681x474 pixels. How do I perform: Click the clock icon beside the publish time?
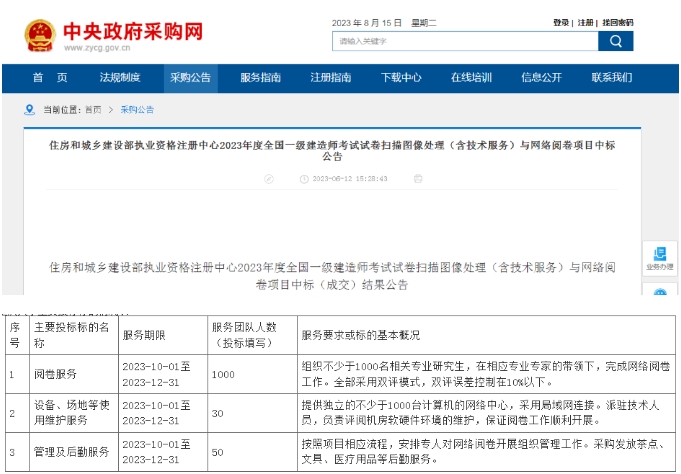pyautogui.click(x=304, y=179)
